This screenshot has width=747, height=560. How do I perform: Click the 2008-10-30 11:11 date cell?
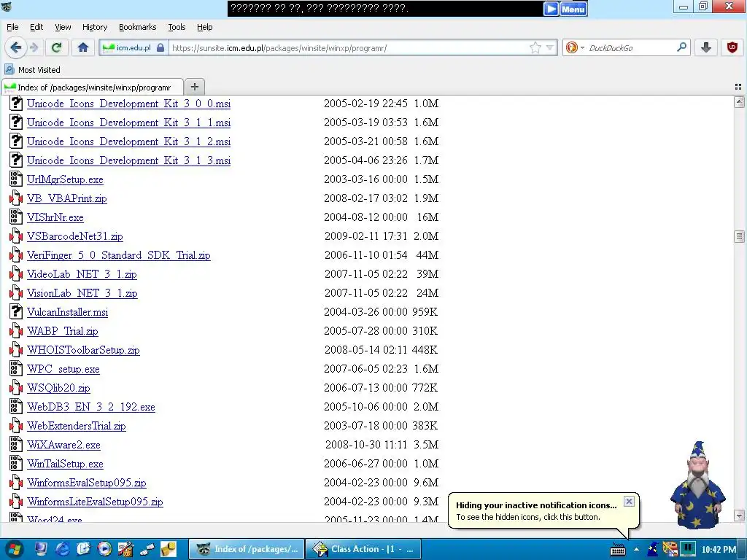(366, 445)
